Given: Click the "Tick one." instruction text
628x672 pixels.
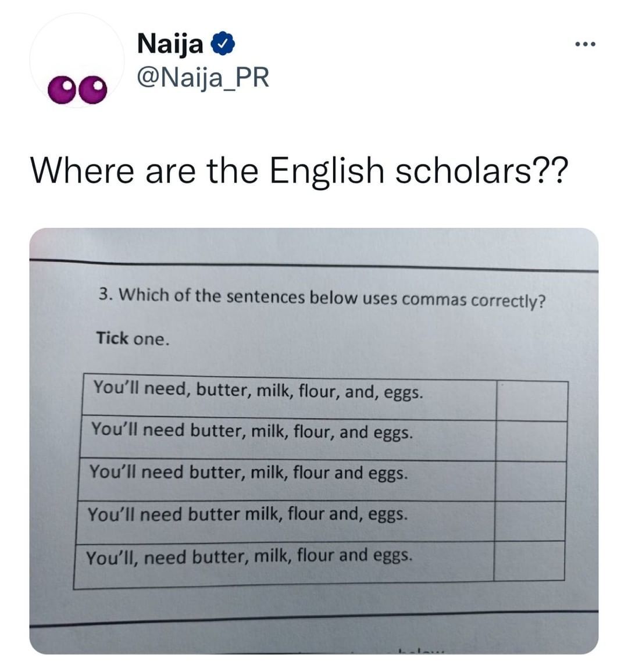Looking at the screenshot, I should (133, 338).
